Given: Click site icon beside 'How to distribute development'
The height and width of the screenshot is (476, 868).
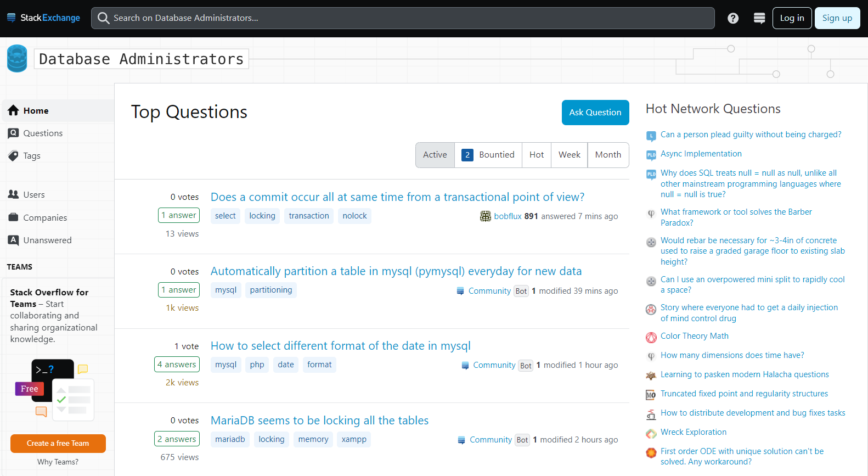Looking at the screenshot, I should click(651, 414).
